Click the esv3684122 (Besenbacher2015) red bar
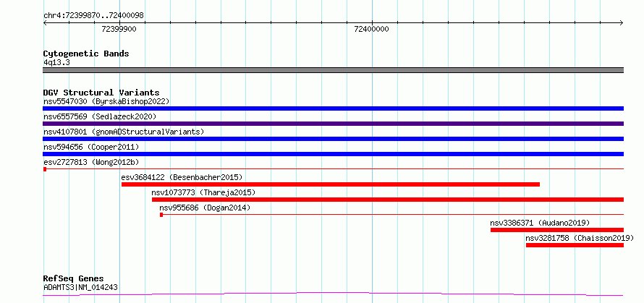 [331, 184]
